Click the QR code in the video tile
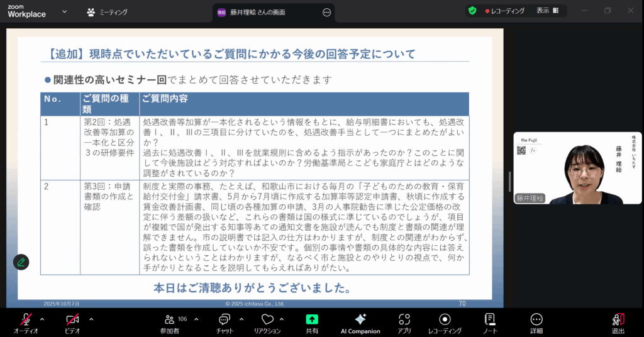The width and height of the screenshot is (644, 337). (521, 151)
